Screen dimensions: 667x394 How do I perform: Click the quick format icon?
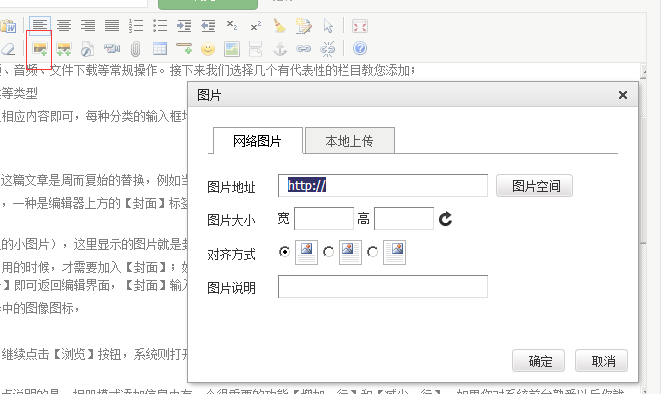(304, 26)
